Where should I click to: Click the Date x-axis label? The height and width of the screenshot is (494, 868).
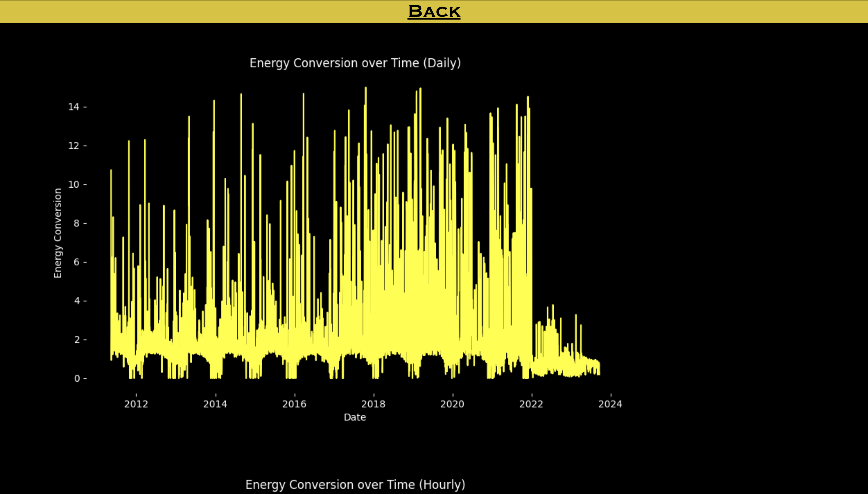(355, 417)
